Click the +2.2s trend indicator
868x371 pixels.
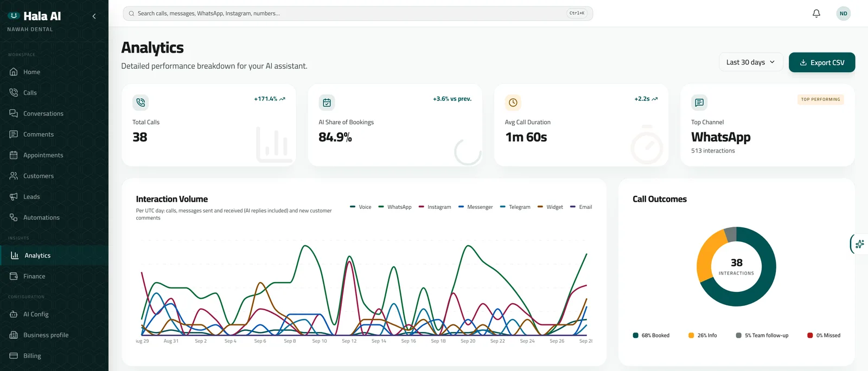click(x=646, y=99)
